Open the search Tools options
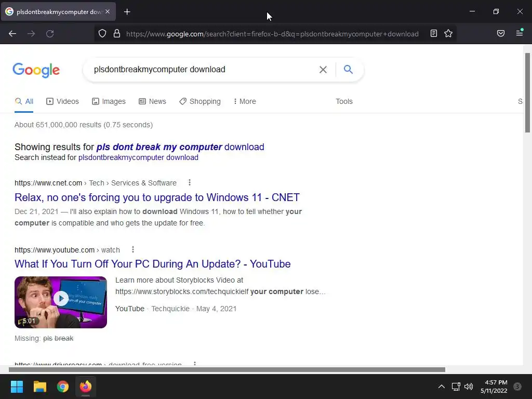 (x=344, y=101)
